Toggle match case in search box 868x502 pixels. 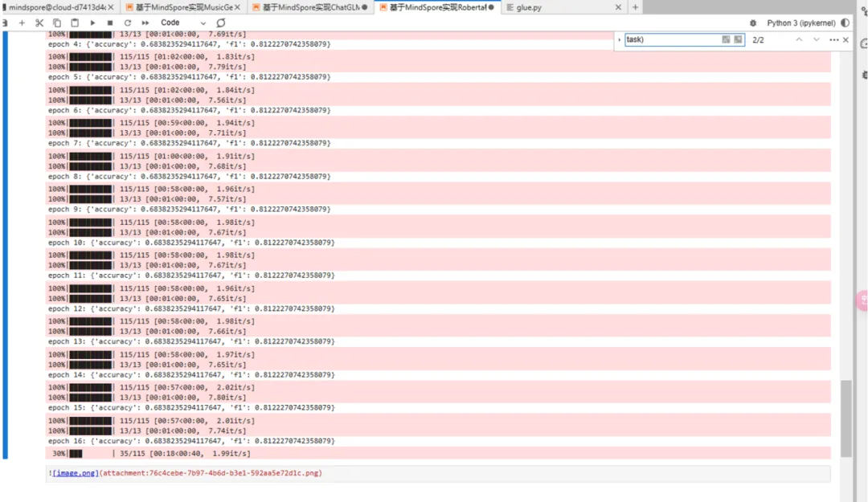[726, 39]
